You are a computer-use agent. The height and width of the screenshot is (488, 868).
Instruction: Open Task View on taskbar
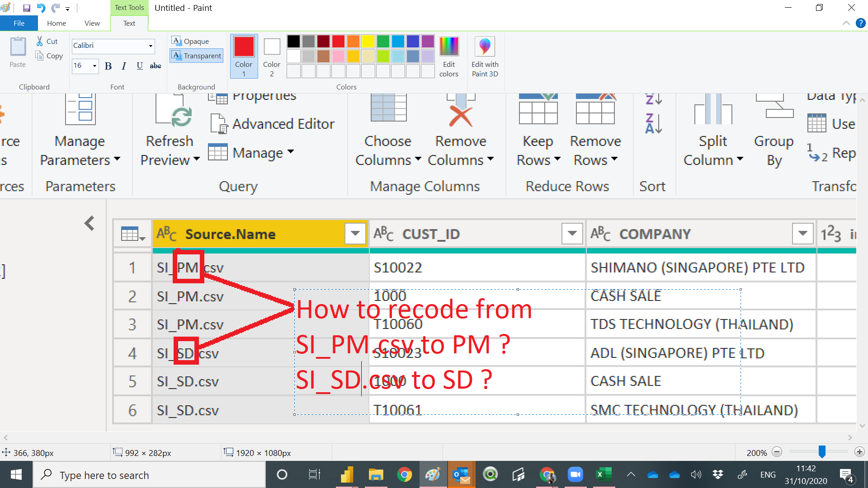tap(314, 475)
